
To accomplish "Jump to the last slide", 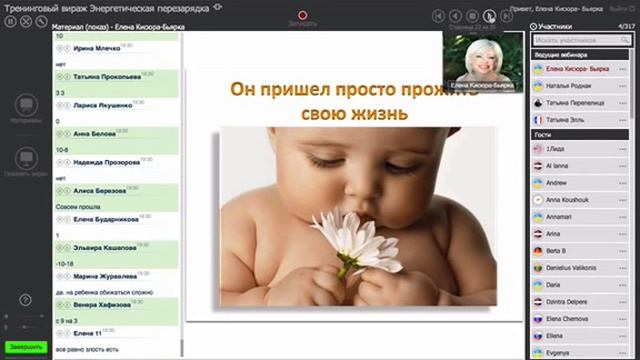I will pos(507,16).
